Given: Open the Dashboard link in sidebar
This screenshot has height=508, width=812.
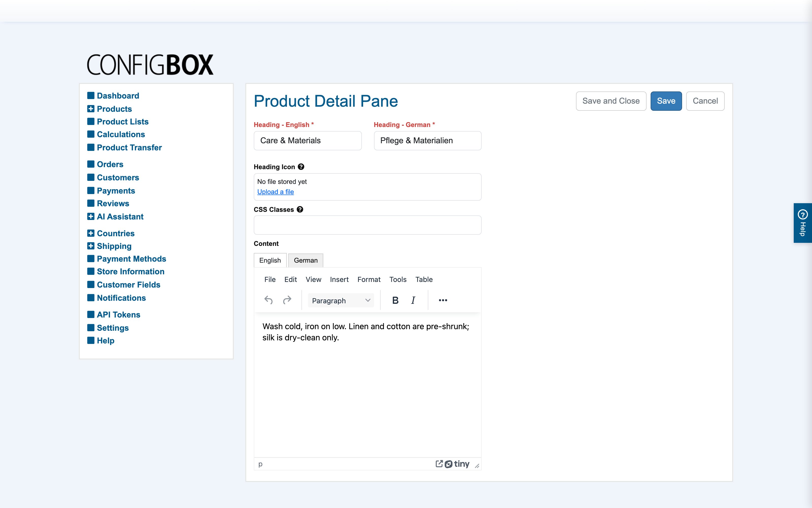Looking at the screenshot, I should pyautogui.click(x=118, y=96).
